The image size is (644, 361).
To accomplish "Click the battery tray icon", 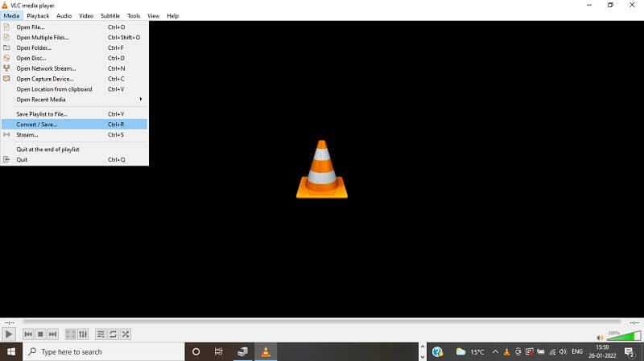I will point(540,352).
